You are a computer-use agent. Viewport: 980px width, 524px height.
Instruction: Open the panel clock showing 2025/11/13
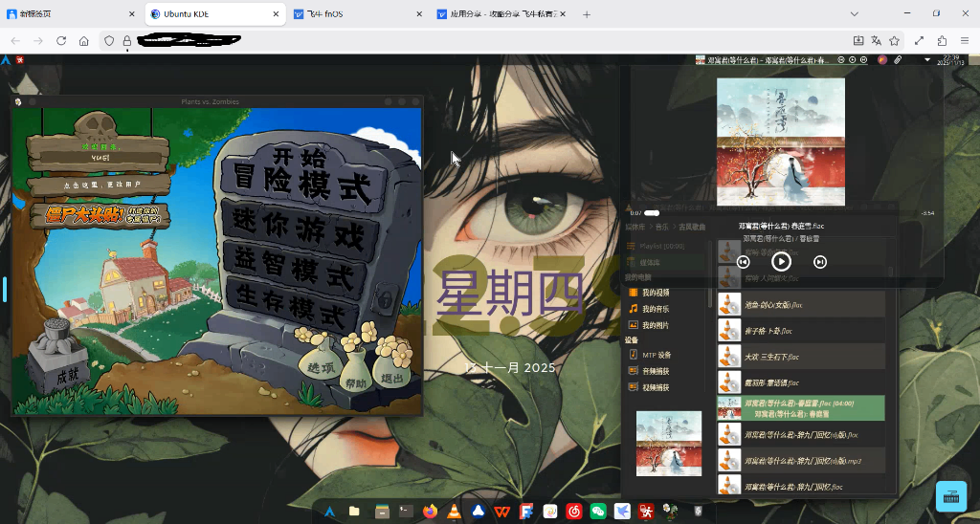coord(950,60)
